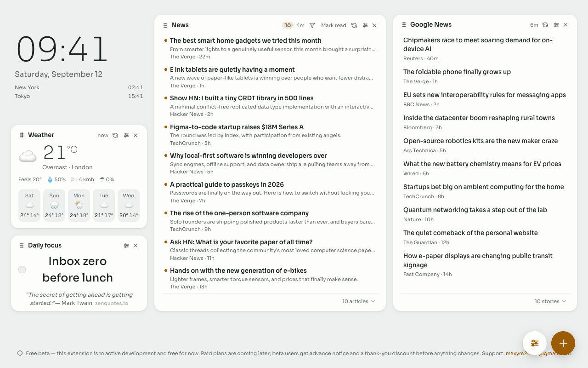Click the 09:41 clock display
The height and width of the screenshot is (368, 588).
[x=62, y=49]
